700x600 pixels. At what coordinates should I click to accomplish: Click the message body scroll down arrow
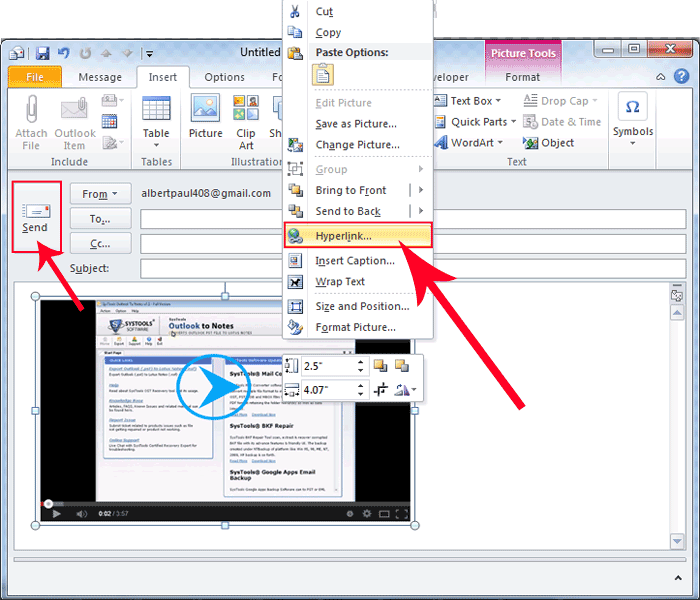click(x=677, y=541)
